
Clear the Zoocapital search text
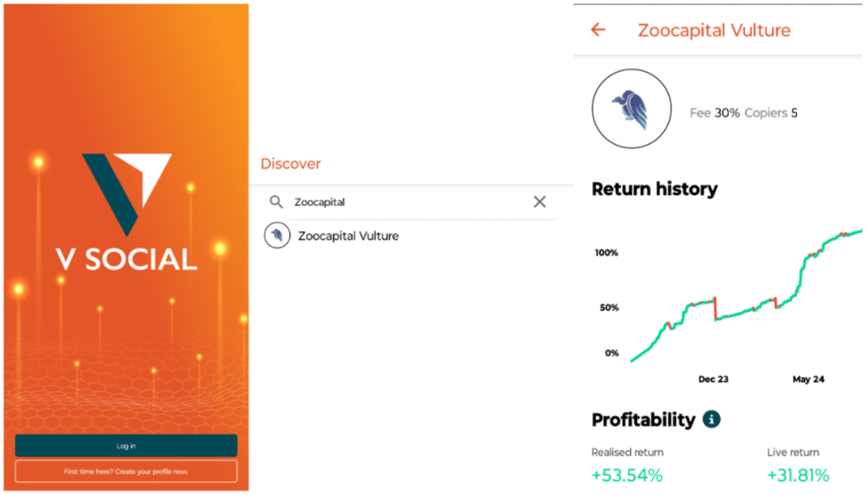539,202
